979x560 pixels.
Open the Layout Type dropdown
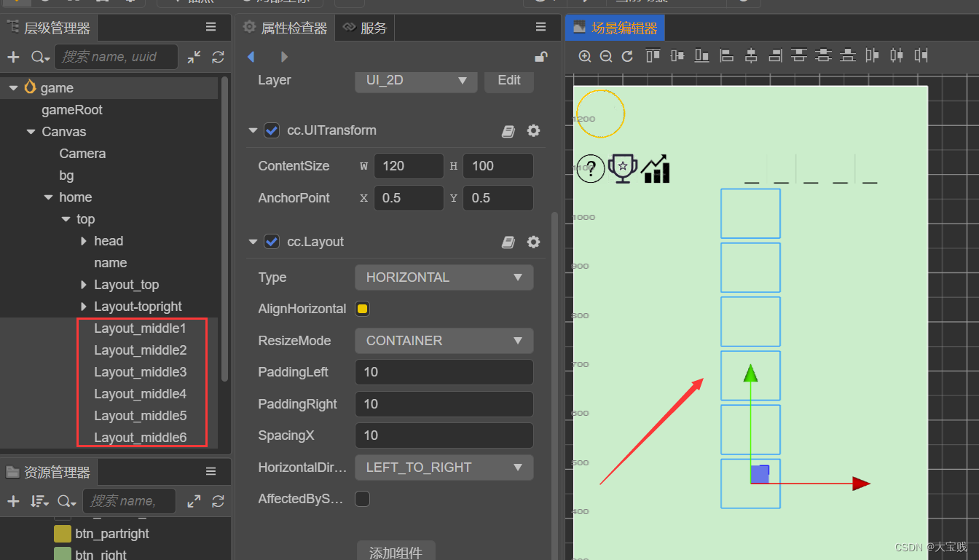(444, 277)
